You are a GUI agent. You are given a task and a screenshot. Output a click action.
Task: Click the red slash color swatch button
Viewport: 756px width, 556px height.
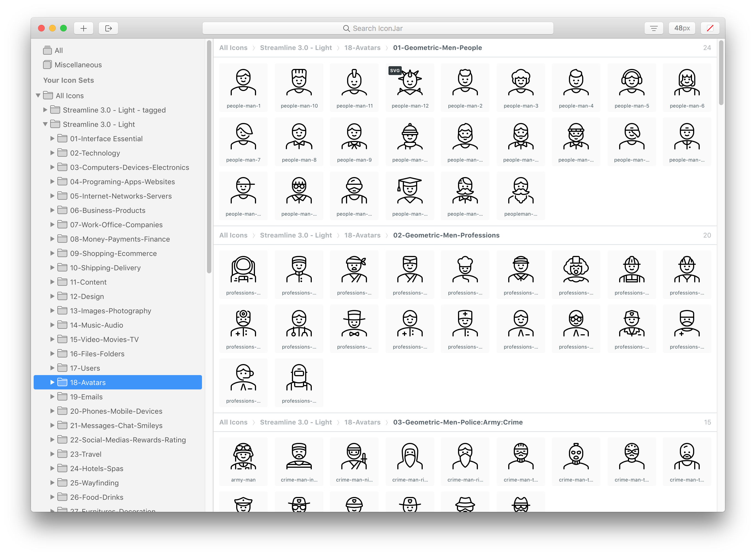click(x=710, y=28)
